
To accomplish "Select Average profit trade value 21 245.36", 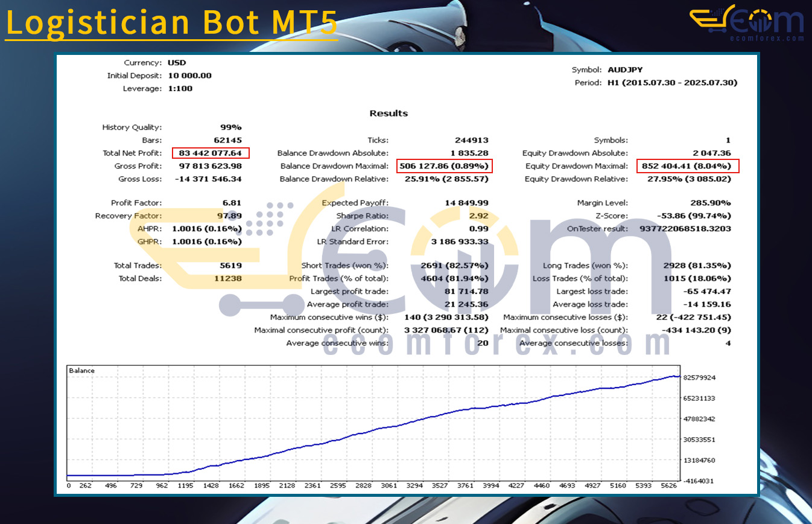I will 467,305.
